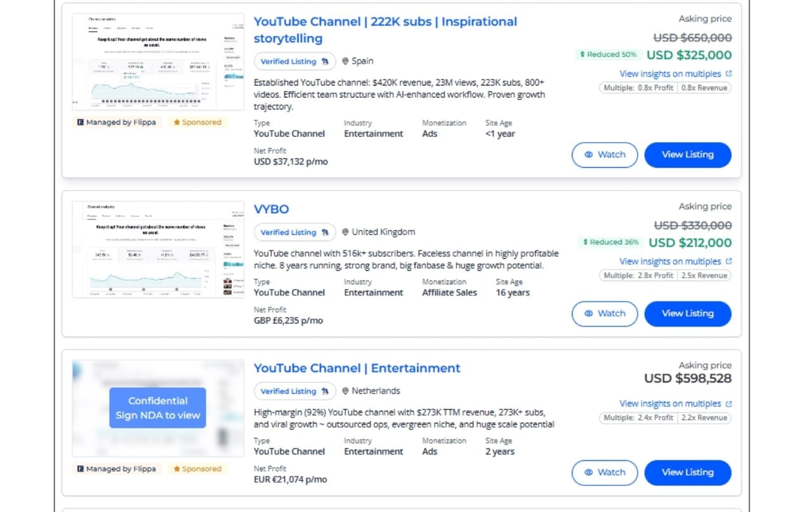Click the USD $598,528 asking price
This screenshot has height=512, width=812.
tap(688, 378)
